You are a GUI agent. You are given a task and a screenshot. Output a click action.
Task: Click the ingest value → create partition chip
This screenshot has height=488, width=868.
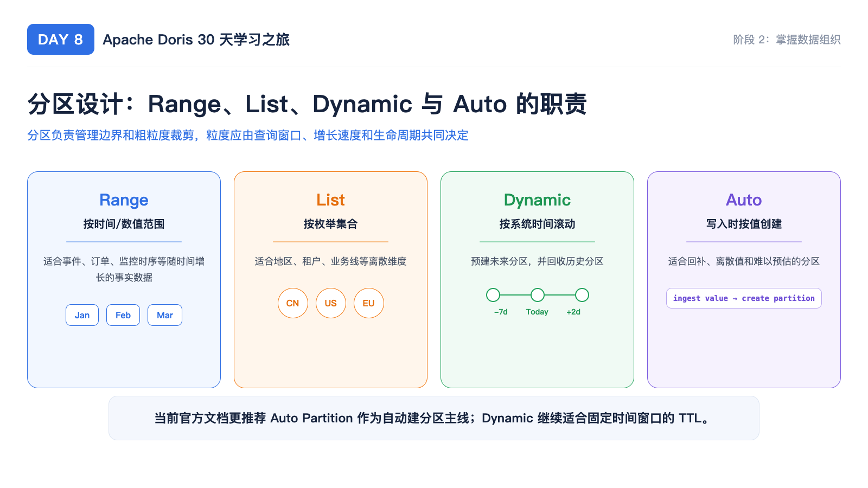coord(744,298)
